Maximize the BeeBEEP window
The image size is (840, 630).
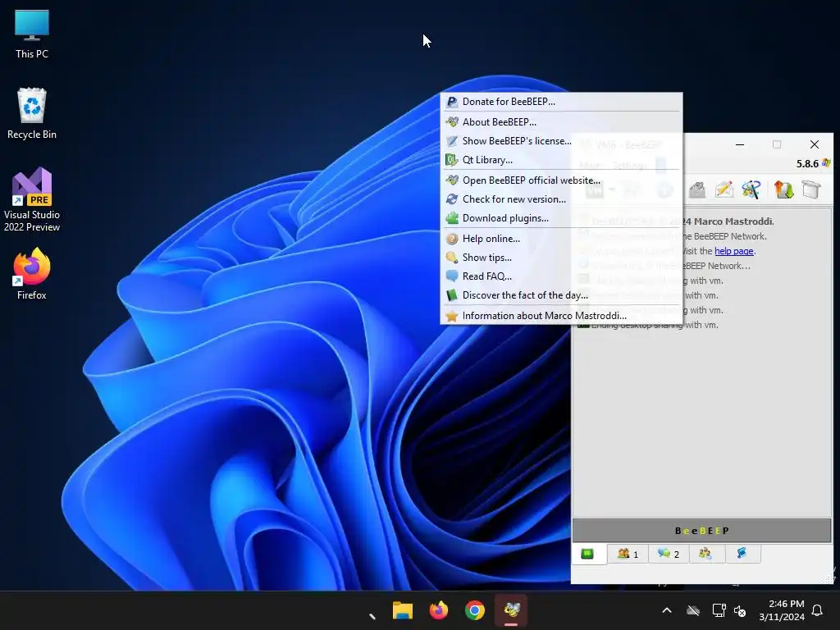(777, 144)
